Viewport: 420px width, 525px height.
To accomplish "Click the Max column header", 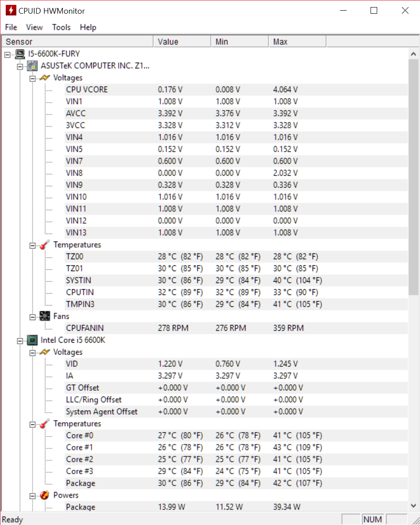I will pos(297,42).
